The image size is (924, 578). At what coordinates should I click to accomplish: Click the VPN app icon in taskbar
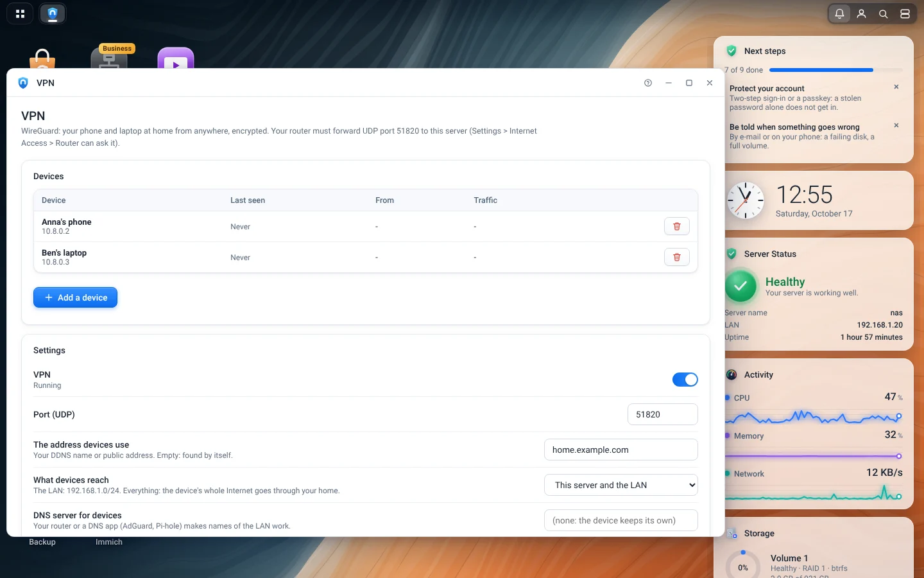coord(53,13)
